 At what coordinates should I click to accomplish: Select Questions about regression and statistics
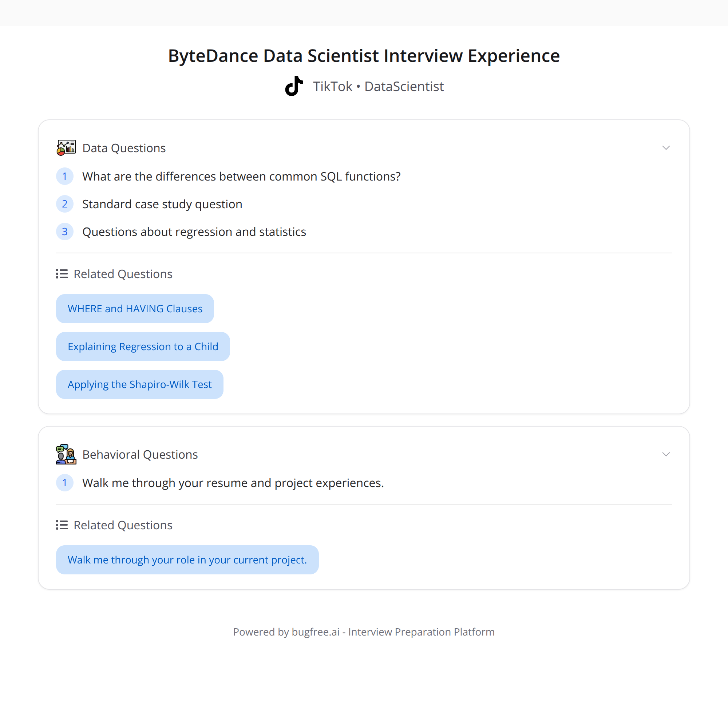click(x=194, y=232)
